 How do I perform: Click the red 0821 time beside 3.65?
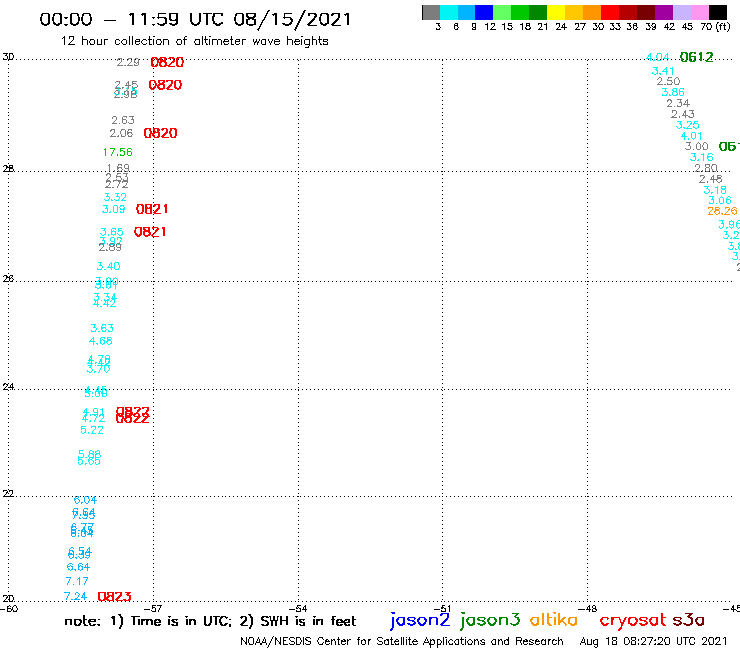pyautogui.click(x=150, y=232)
